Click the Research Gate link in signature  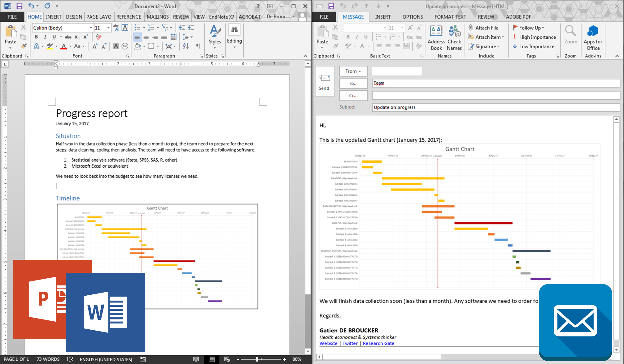[378, 343]
